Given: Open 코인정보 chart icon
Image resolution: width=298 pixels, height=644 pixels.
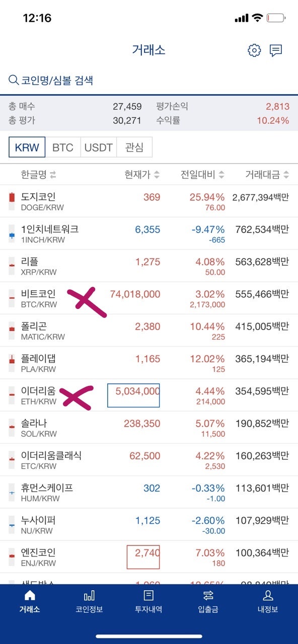Looking at the screenshot, I should [89, 596].
